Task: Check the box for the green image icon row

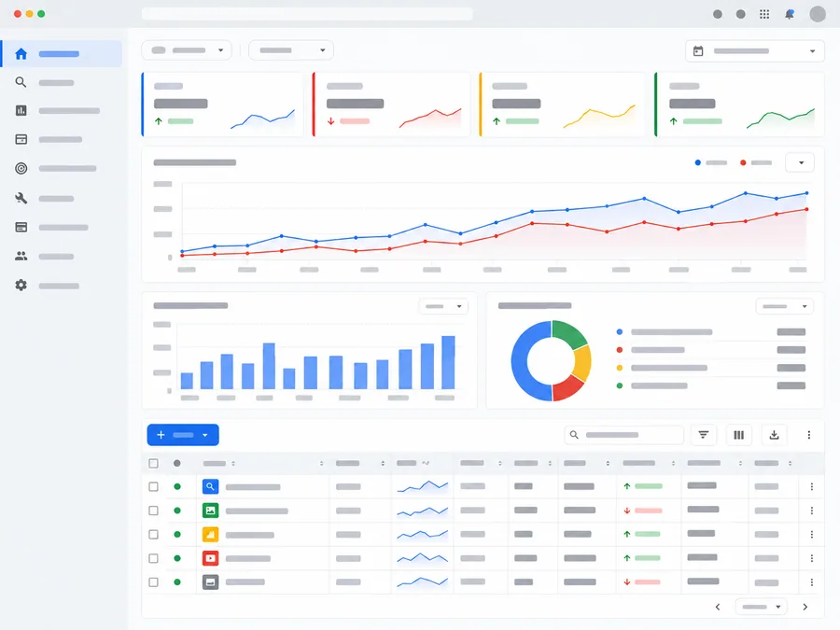Action: pos(153,511)
